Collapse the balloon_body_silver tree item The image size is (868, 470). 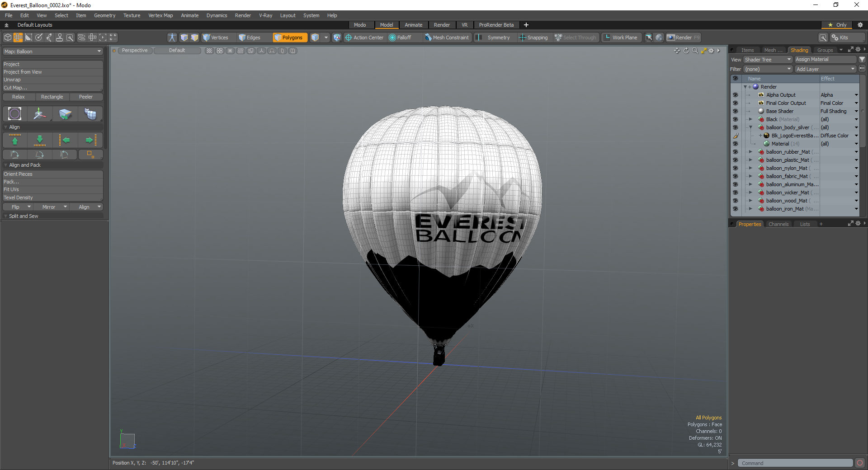750,127
